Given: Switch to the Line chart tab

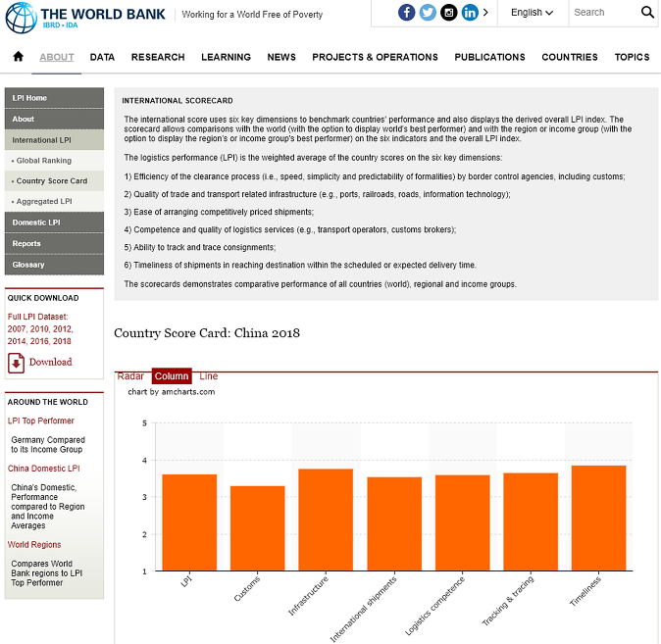Looking at the screenshot, I should click(208, 376).
